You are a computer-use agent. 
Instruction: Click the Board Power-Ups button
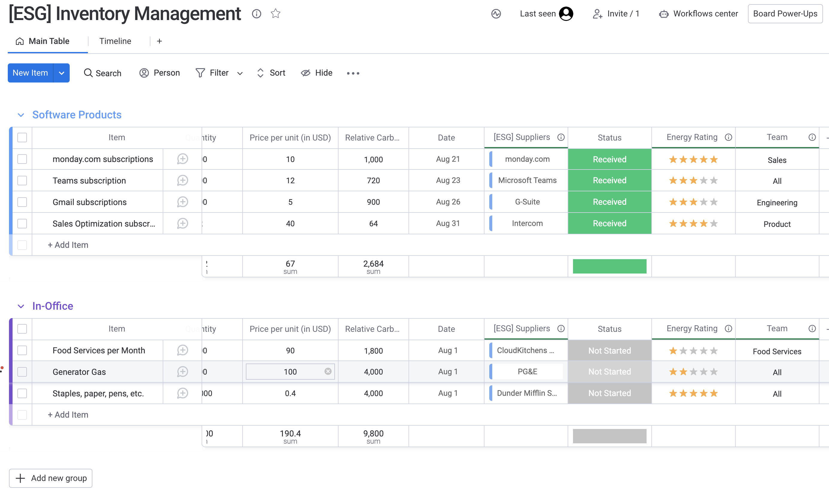[785, 14]
